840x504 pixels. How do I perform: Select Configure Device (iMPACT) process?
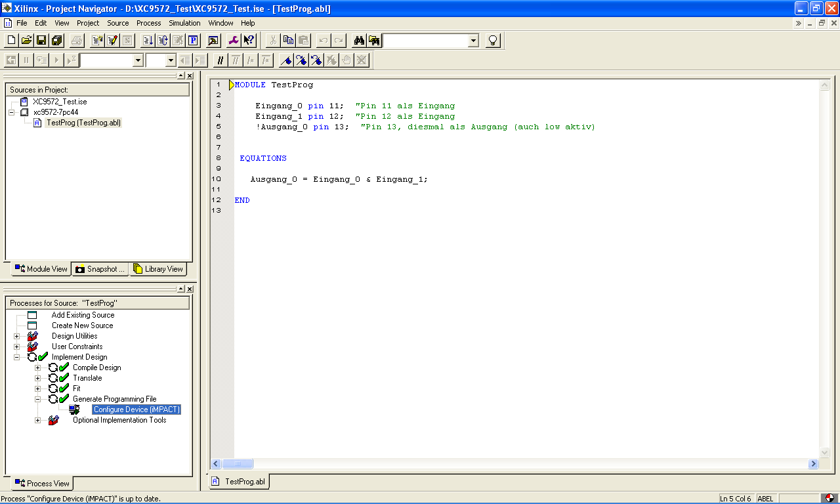coord(136,409)
